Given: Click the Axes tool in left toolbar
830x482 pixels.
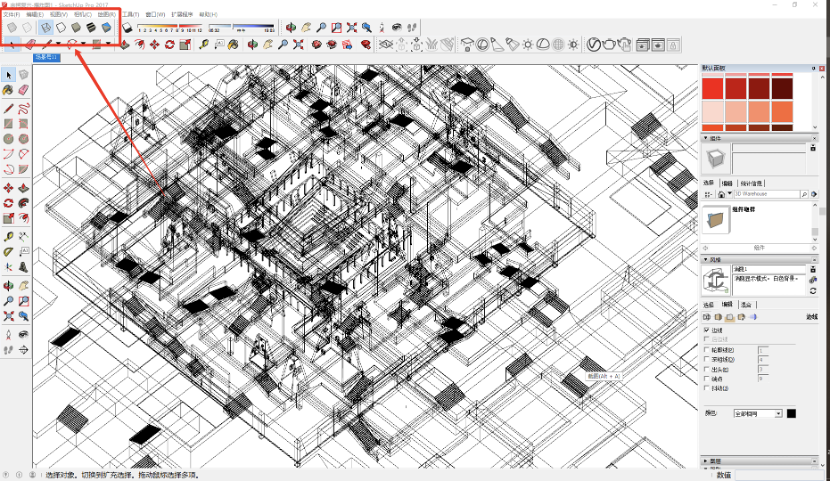Looking at the screenshot, I should point(8,267).
